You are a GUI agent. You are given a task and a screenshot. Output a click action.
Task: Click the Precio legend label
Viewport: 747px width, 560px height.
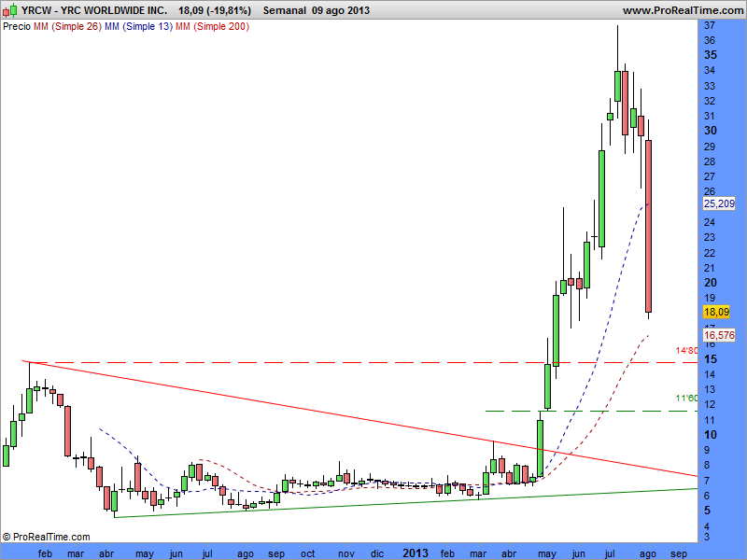[x=17, y=27]
